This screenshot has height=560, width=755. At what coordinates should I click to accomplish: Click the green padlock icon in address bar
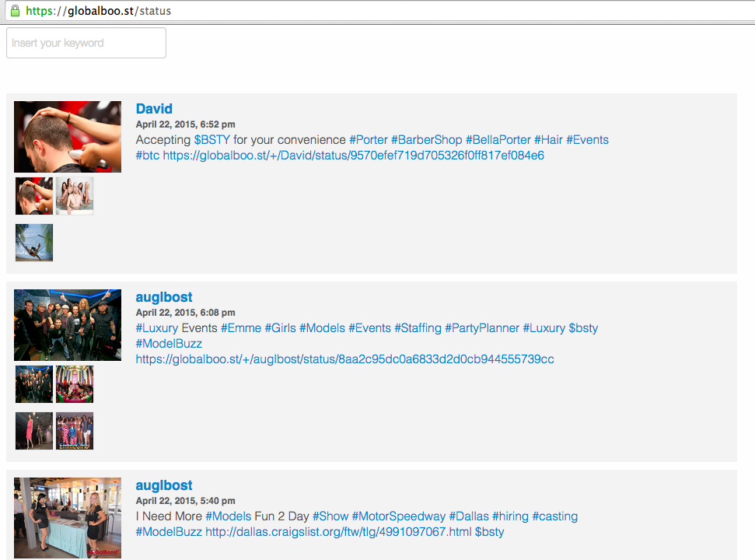point(16,11)
